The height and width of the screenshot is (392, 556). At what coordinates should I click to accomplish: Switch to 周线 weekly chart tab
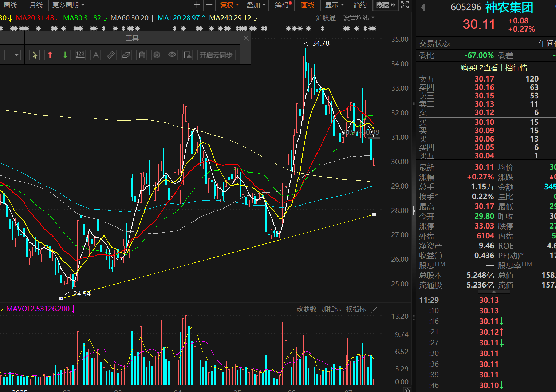tap(10, 5)
